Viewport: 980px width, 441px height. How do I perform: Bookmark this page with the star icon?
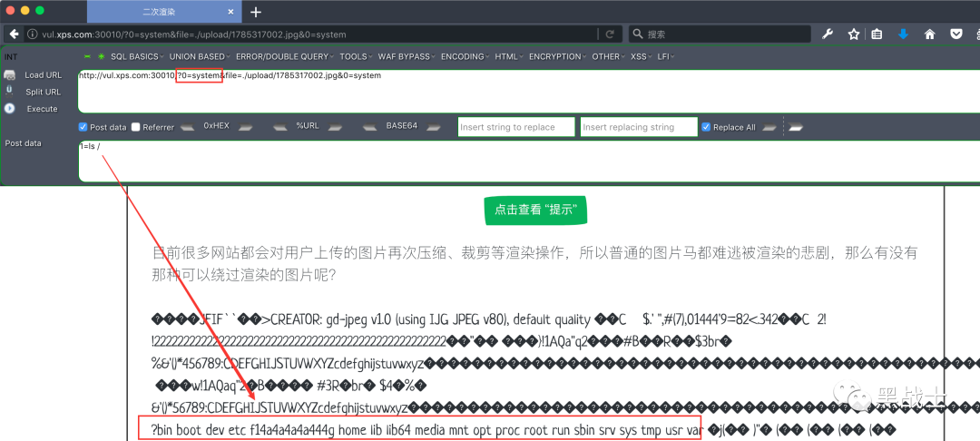coord(853,34)
